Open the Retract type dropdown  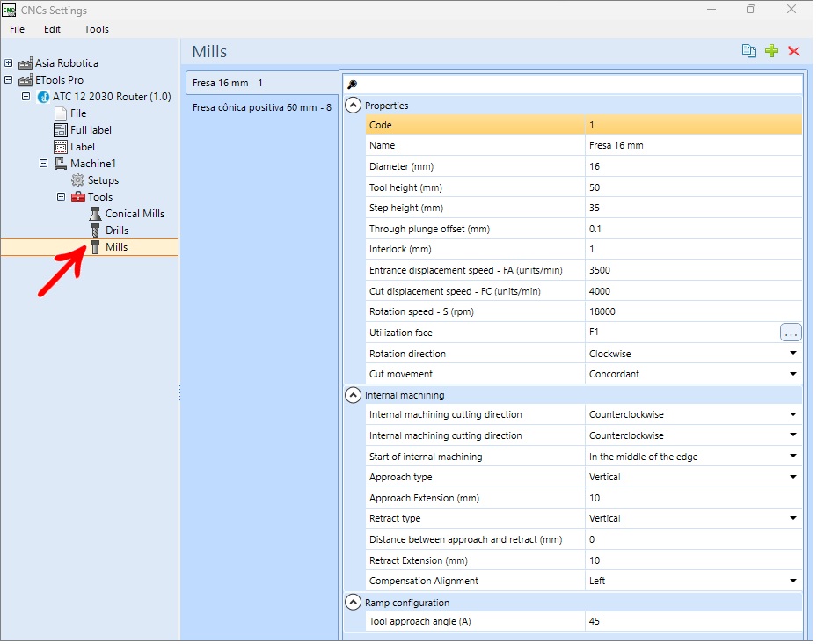pyautogui.click(x=792, y=518)
